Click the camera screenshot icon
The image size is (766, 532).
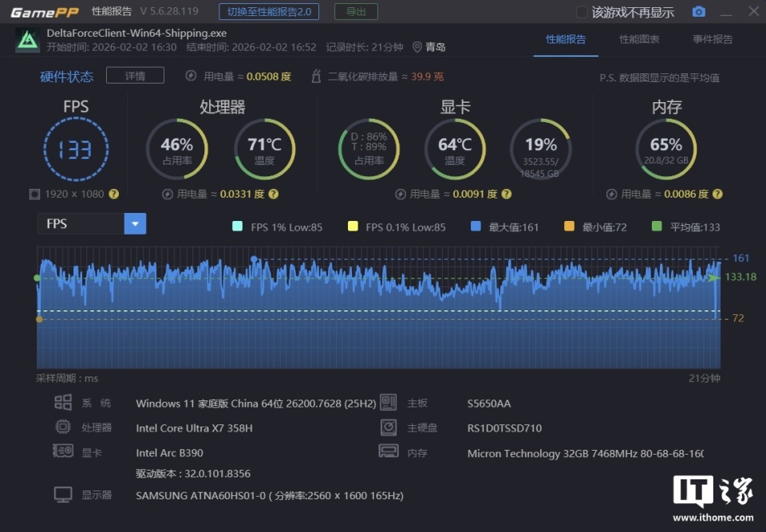699,12
